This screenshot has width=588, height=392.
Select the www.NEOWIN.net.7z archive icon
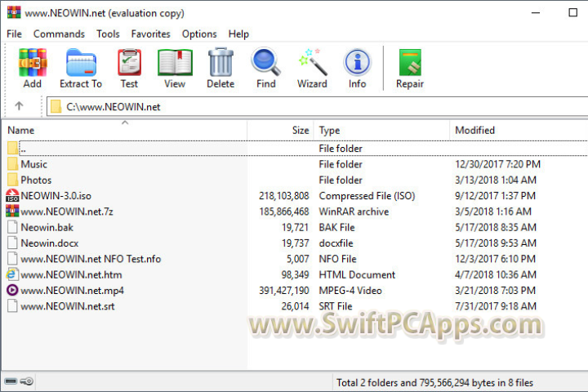point(12,212)
